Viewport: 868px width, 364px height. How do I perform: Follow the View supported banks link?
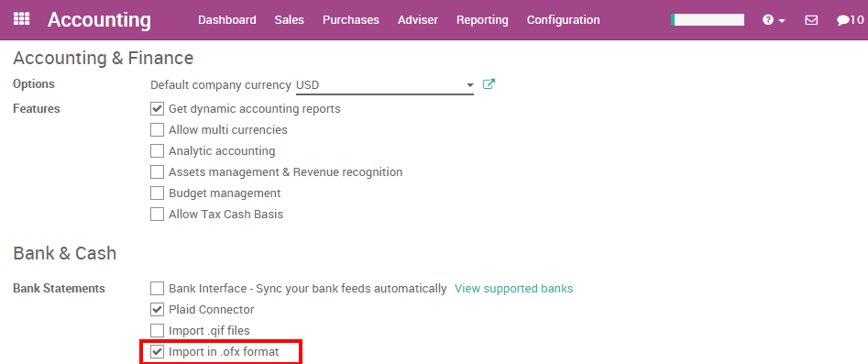(513, 288)
